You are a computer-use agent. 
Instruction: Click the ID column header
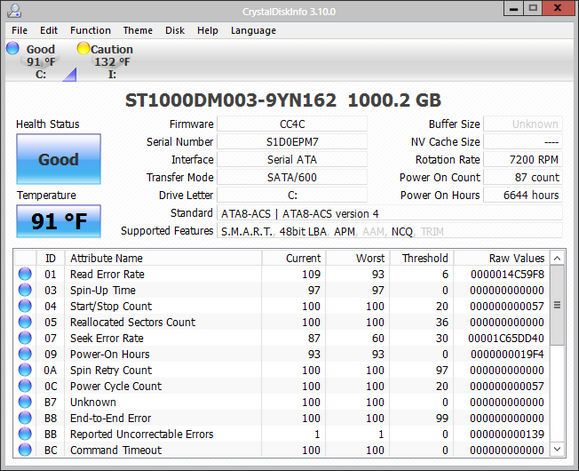51,258
